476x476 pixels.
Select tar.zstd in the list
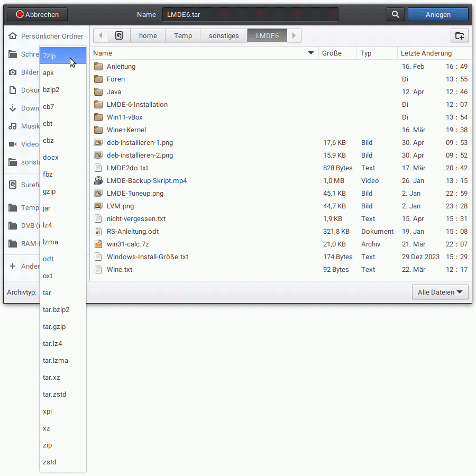63,395
